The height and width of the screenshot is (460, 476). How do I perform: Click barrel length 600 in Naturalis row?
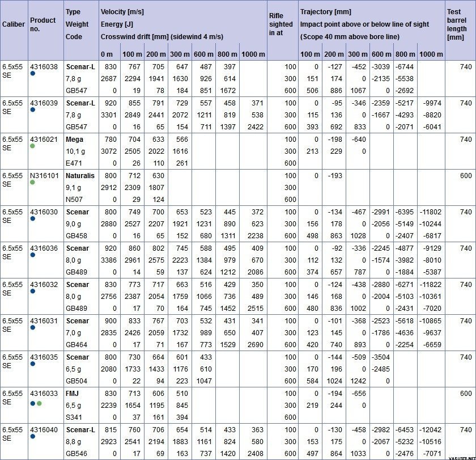[x=466, y=176]
